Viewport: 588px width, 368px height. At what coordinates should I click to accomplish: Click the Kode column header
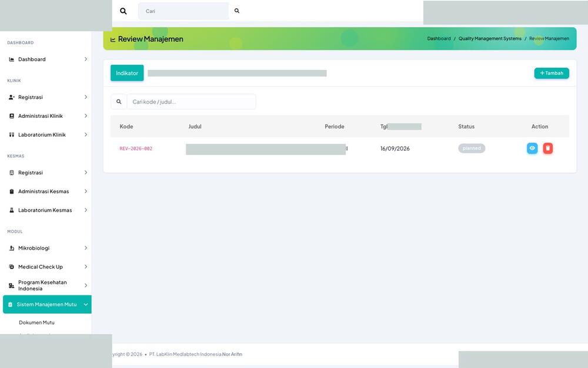[126, 127]
